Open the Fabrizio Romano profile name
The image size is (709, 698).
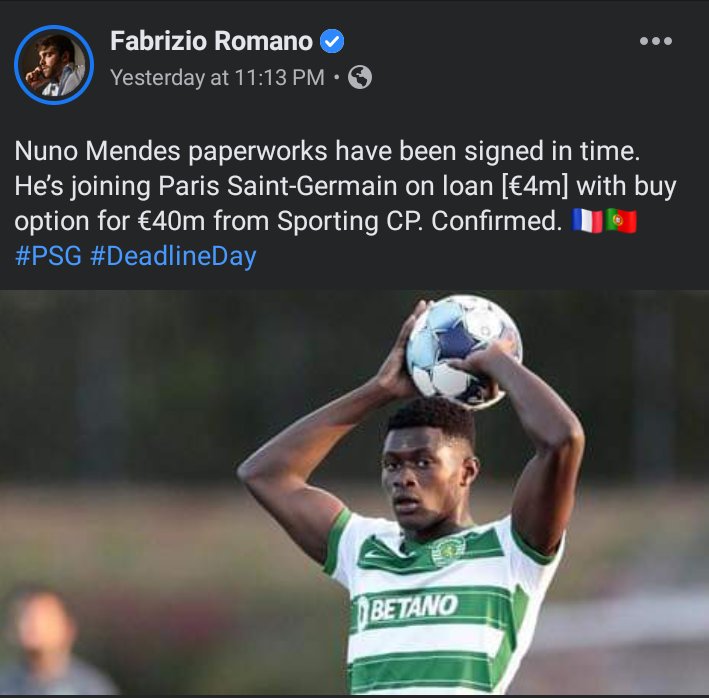[x=211, y=41]
